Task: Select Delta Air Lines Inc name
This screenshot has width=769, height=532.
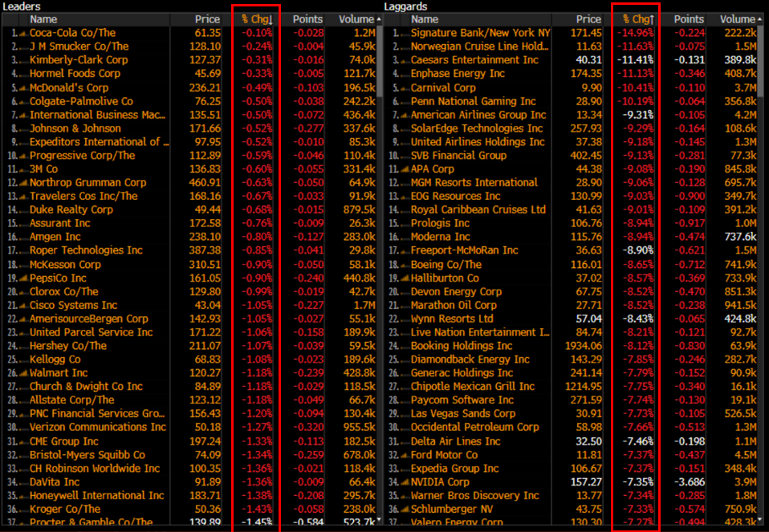Action: [456, 442]
